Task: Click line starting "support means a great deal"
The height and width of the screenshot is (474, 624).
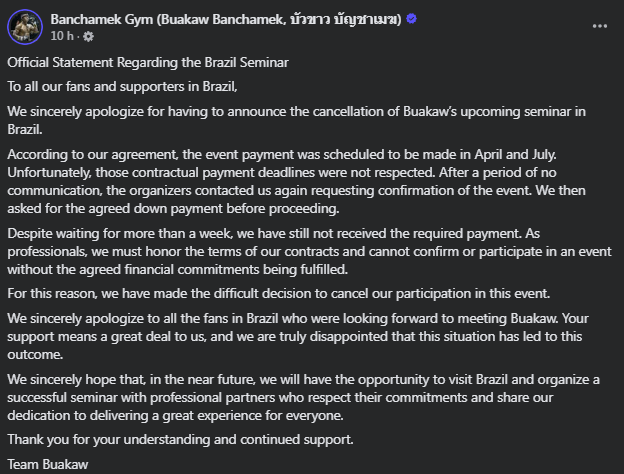Action: (x=295, y=336)
